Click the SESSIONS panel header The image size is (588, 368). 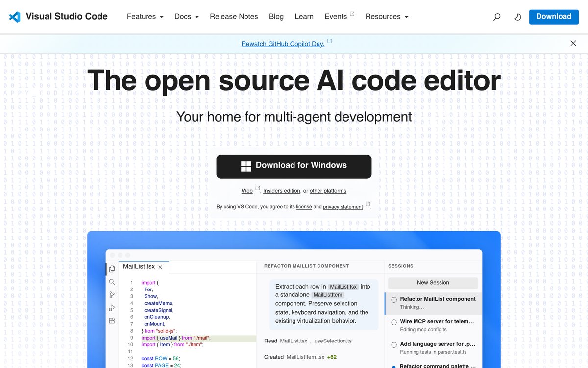(x=401, y=266)
